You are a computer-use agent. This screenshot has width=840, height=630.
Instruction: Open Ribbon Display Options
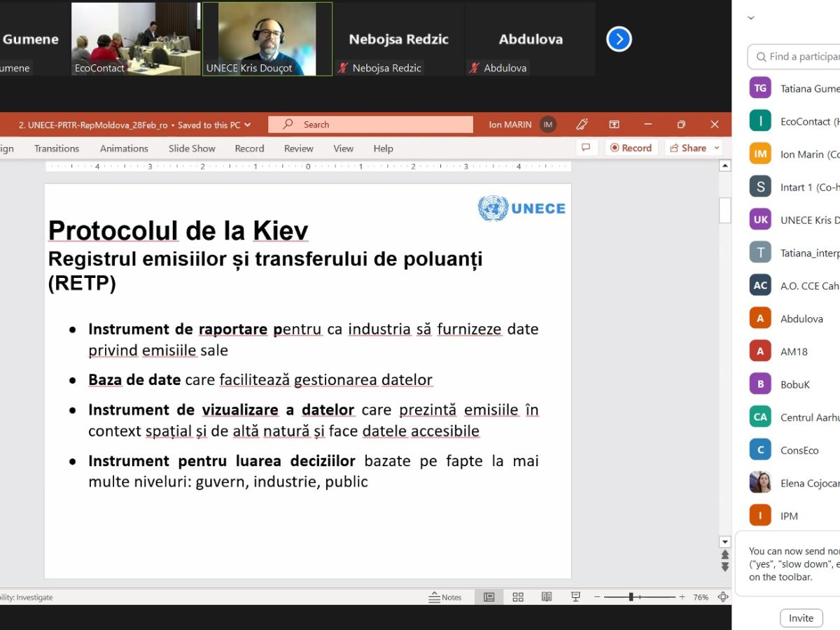pyautogui.click(x=614, y=125)
